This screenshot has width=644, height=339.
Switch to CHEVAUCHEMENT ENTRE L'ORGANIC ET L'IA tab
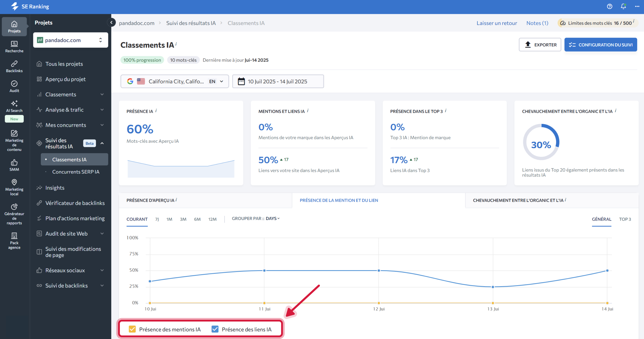pyautogui.click(x=552, y=200)
